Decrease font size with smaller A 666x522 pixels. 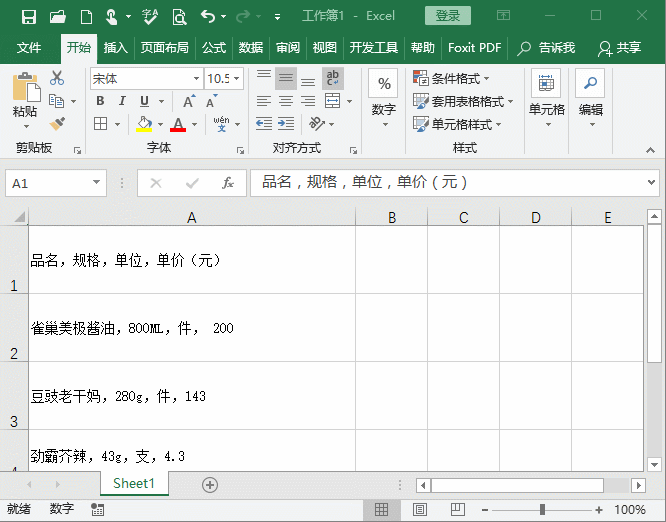[x=211, y=101]
